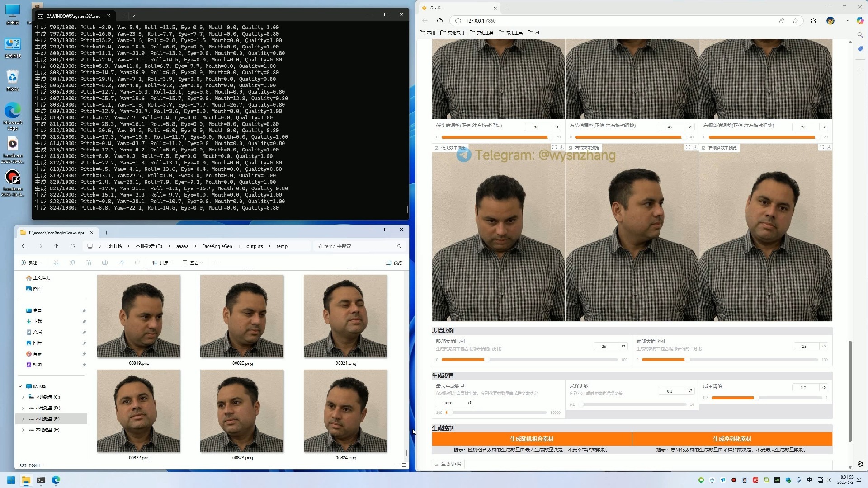868x488 pixels.
Task: Click generate serialized material button
Action: [x=732, y=439]
